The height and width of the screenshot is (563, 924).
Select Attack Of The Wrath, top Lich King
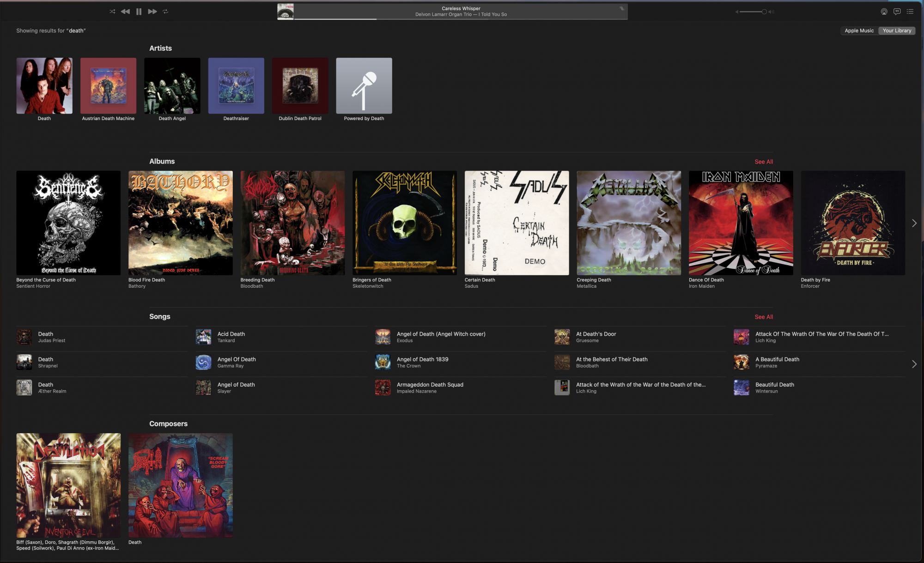[x=819, y=337]
